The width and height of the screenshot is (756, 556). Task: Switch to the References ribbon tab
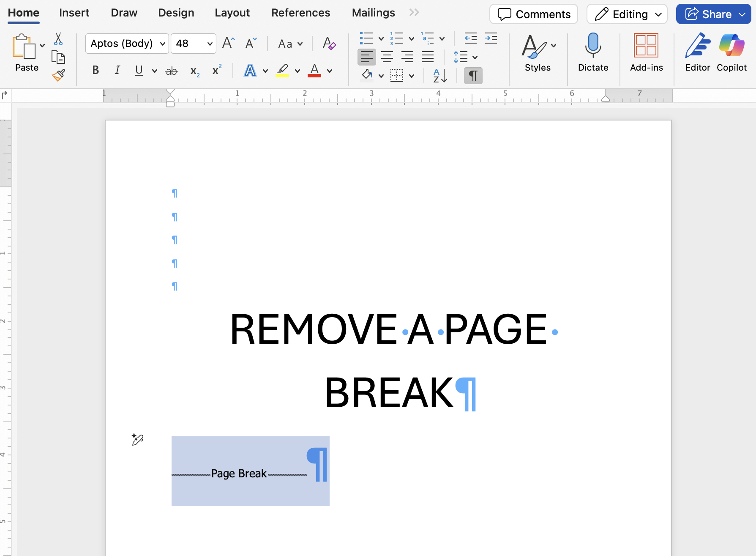(300, 13)
